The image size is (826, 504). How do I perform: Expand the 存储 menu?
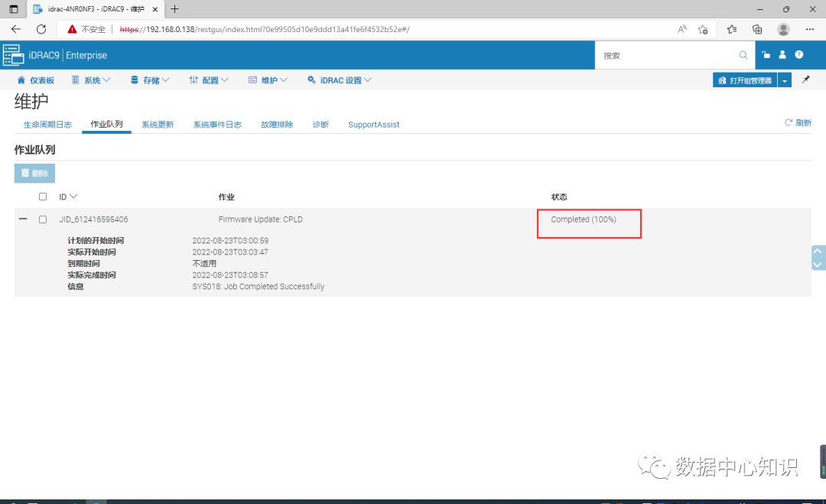150,80
